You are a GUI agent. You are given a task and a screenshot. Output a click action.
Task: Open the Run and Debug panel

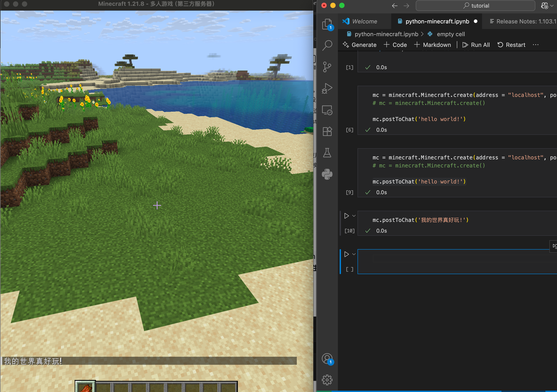(327, 88)
